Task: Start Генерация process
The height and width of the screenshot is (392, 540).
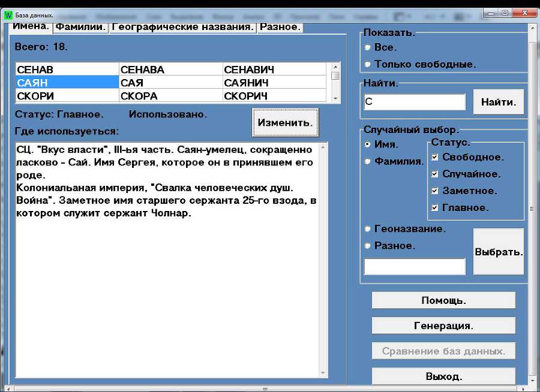Action: [443, 325]
